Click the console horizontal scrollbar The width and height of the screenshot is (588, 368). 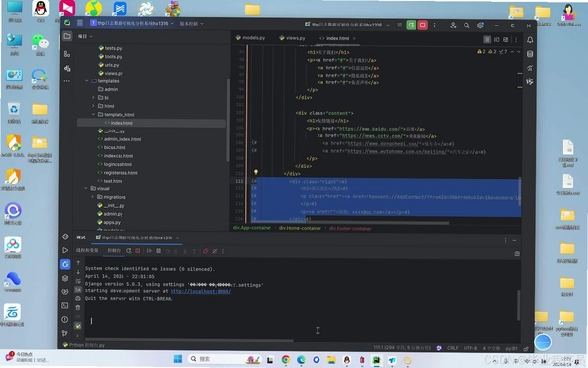click(189, 341)
